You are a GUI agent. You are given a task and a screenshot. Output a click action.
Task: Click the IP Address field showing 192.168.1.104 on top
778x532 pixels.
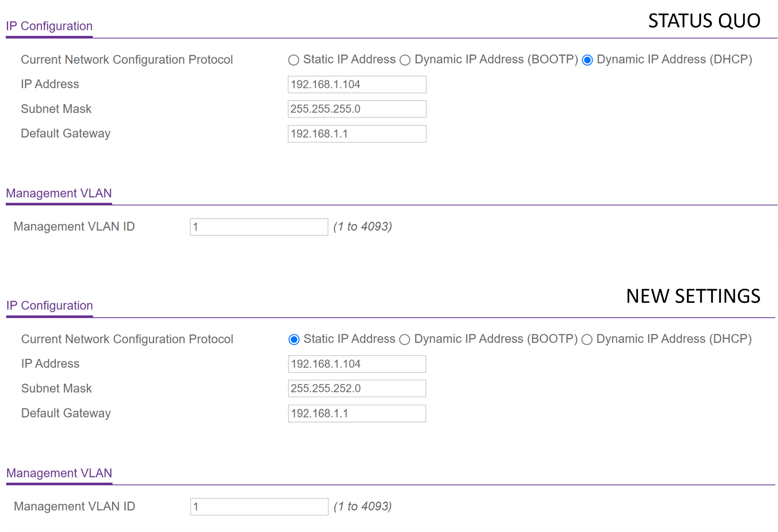point(357,84)
